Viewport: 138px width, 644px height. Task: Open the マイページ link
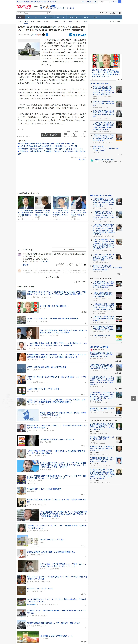(103, 13)
